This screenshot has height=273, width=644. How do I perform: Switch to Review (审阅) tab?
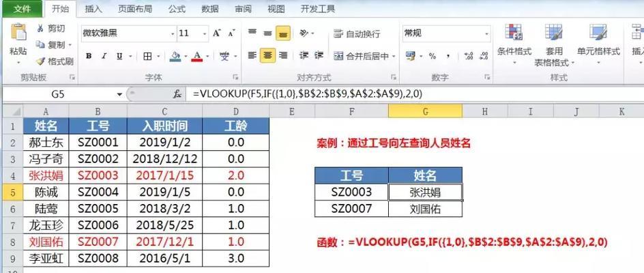(243, 9)
